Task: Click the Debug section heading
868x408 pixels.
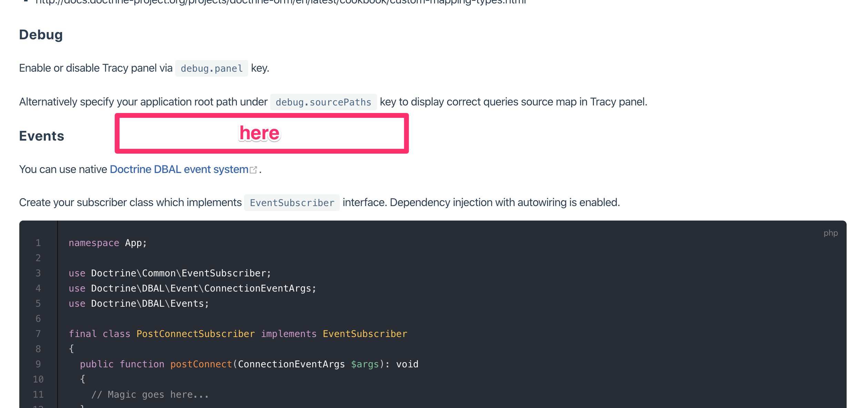Action: click(x=40, y=34)
